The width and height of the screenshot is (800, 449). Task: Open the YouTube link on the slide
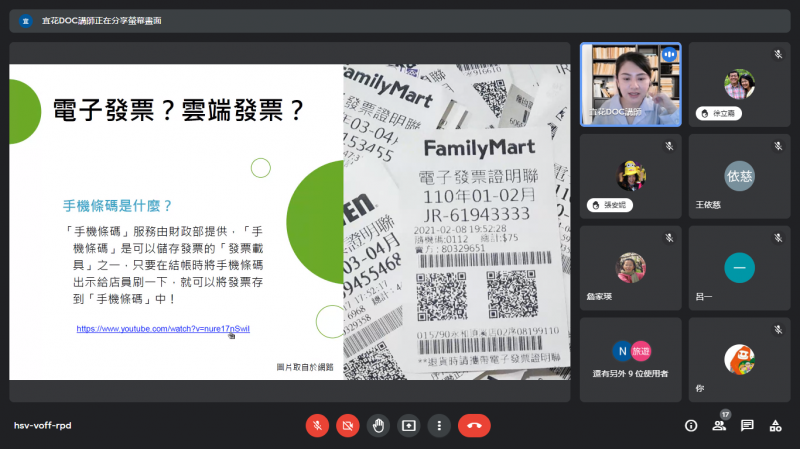tap(163, 329)
